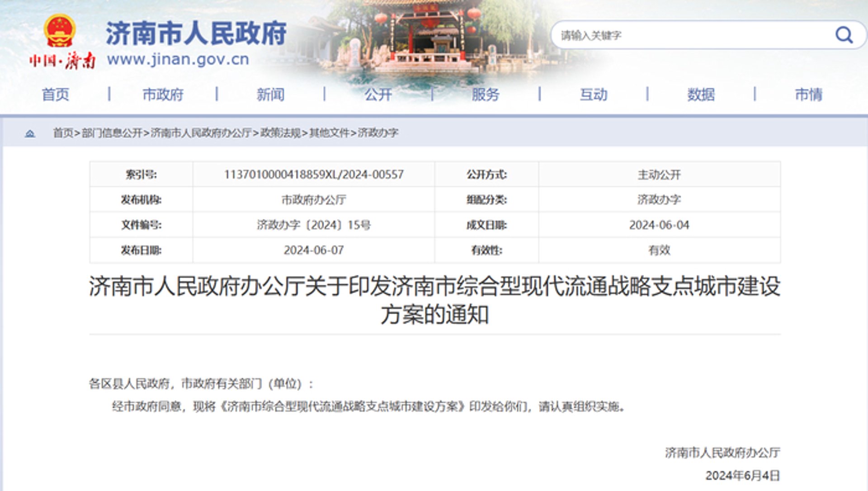
Task: Click the salutation line 各区县人民政府
Action: click(201, 384)
